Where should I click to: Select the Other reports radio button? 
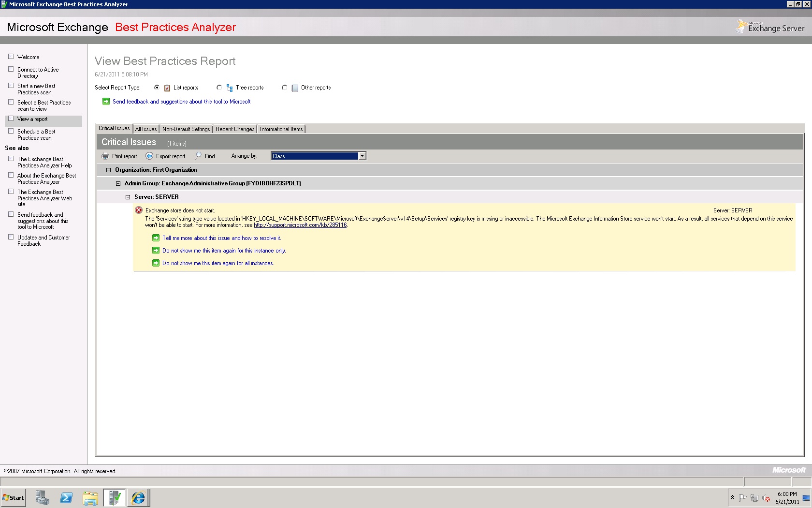[x=285, y=88]
